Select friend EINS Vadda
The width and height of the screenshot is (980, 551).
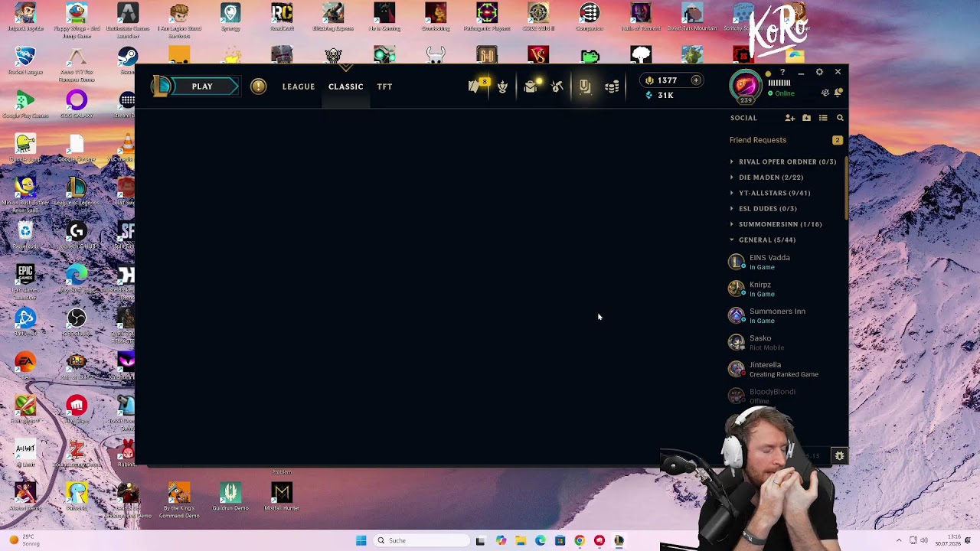point(784,262)
